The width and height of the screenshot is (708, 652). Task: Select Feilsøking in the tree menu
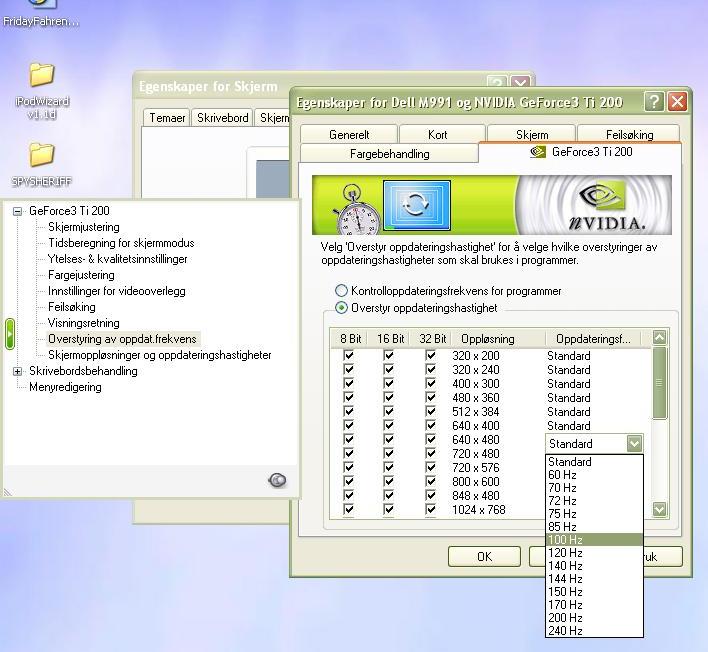point(72,307)
